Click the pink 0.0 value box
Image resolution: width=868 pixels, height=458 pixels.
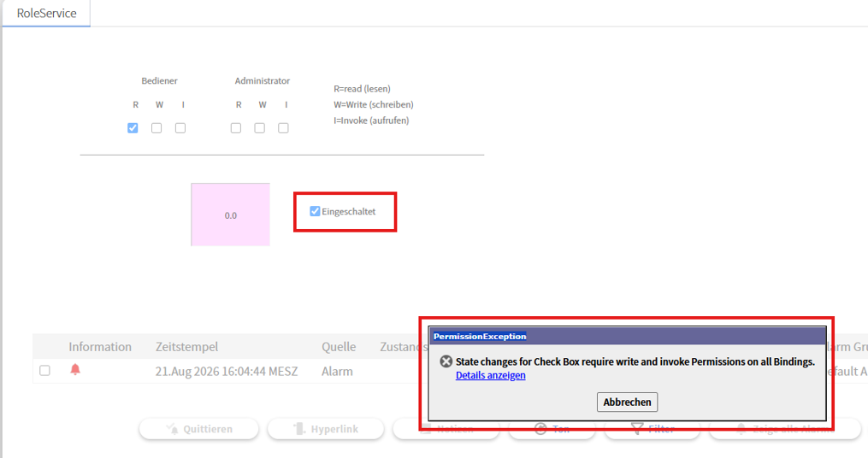point(230,214)
